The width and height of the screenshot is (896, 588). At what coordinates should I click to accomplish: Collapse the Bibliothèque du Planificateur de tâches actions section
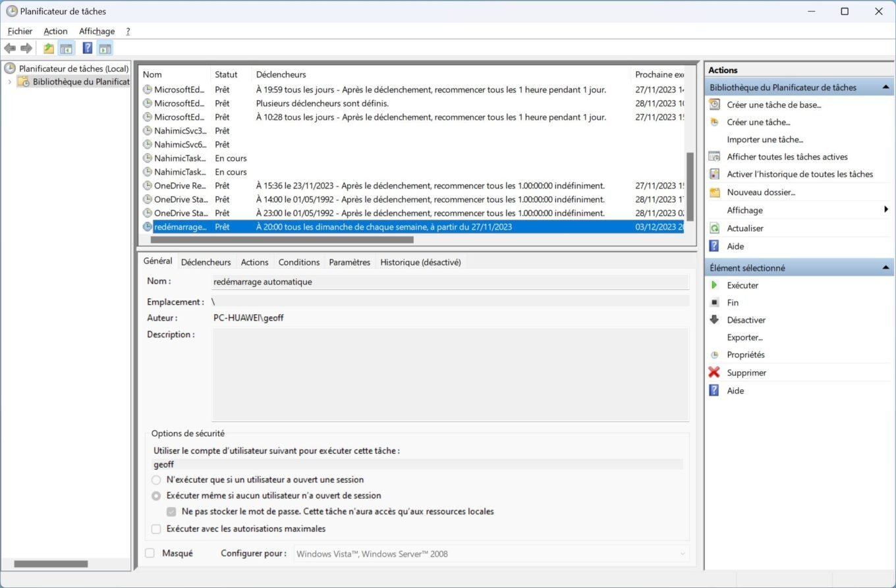pos(885,87)
